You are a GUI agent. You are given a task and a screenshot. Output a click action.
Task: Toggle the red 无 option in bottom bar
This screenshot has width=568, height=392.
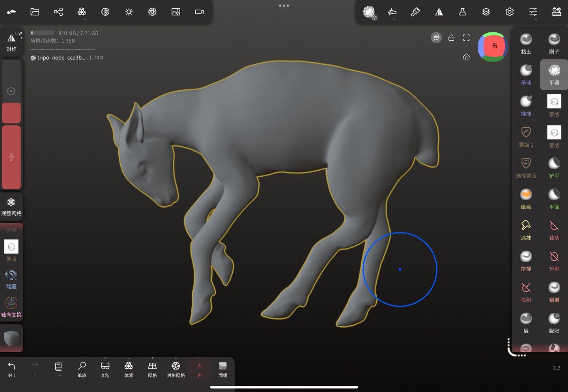(199, 370)
